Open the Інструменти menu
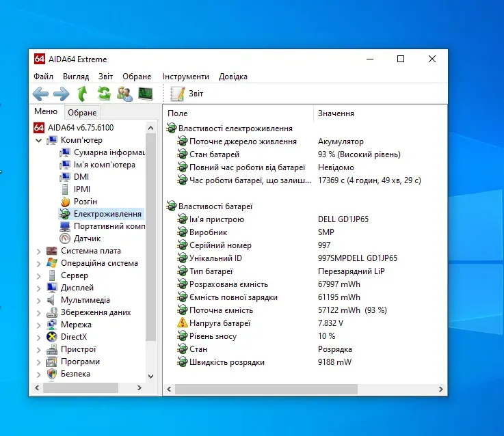This screenshot has width=504, height=436. point(186,77)
